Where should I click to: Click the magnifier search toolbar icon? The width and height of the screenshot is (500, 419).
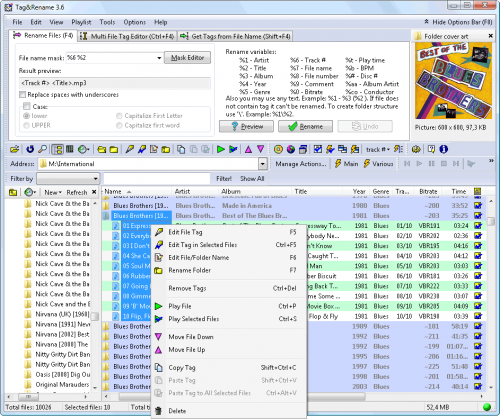tap(42, 149)
